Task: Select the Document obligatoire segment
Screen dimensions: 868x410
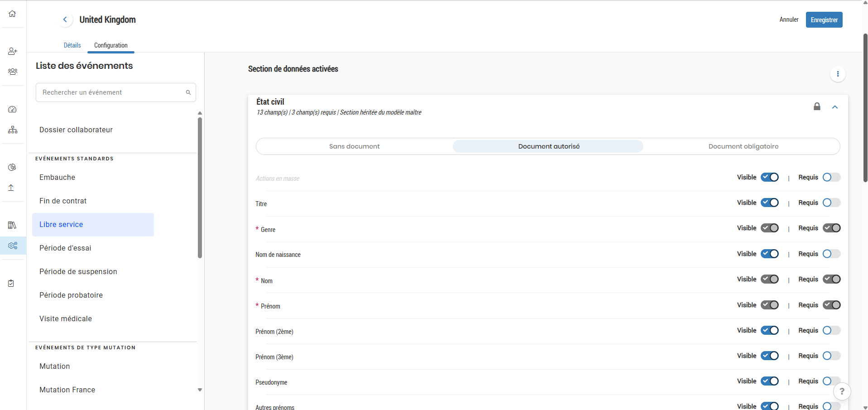Action: click(743, 146)
